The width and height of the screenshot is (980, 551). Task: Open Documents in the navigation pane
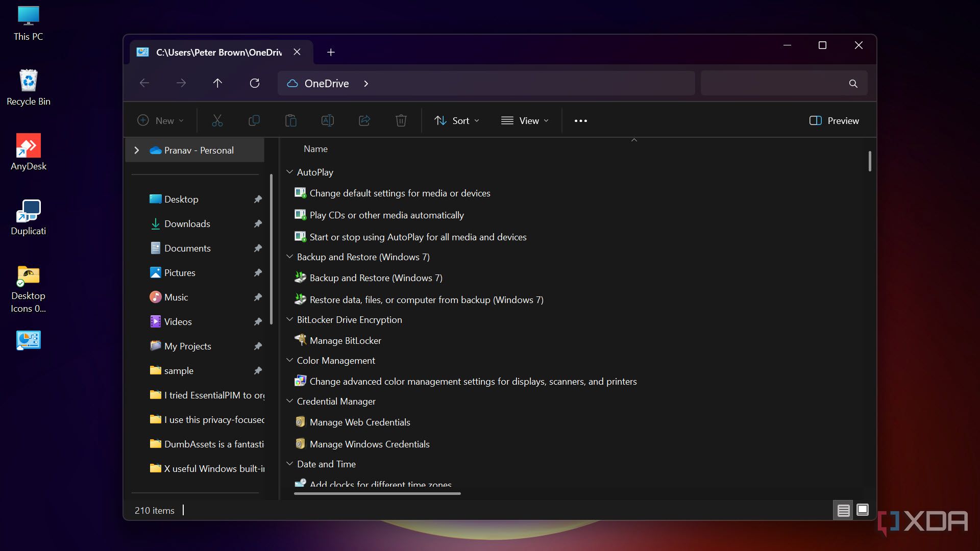click(187, 248)
